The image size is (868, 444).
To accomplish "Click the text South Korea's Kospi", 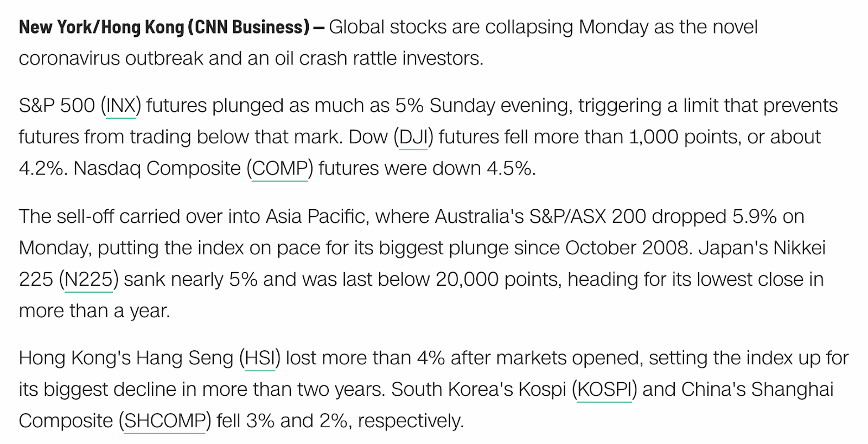I will pos(478,390).
